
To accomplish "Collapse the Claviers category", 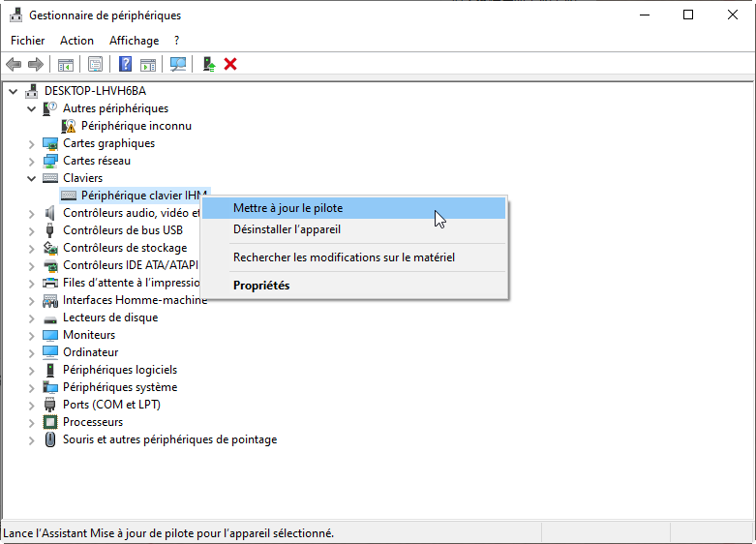I will tap(31, 178).
